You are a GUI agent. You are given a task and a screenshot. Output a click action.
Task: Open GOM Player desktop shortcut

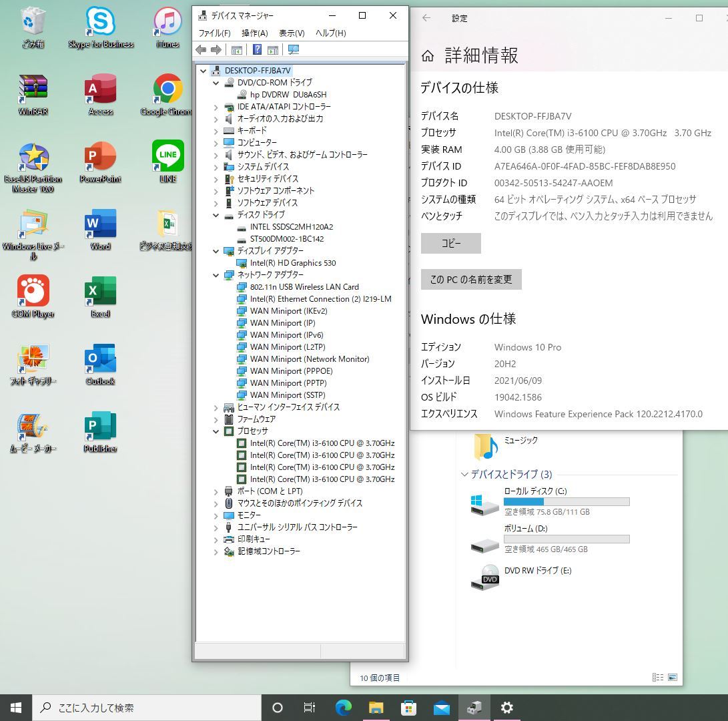click(33, 297)
